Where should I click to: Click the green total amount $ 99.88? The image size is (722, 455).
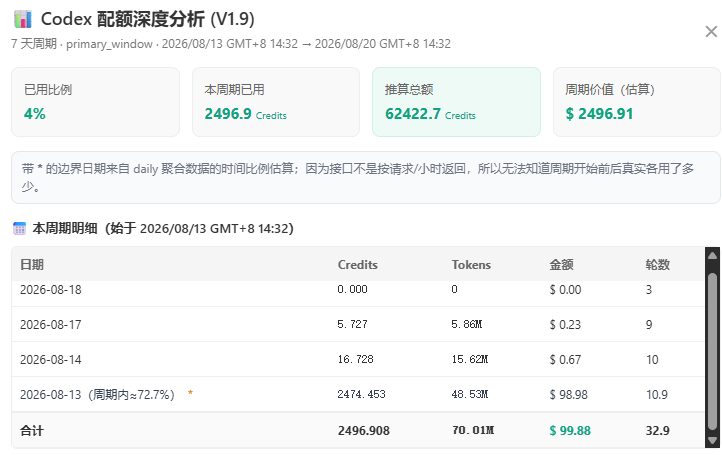click(570, 431)
